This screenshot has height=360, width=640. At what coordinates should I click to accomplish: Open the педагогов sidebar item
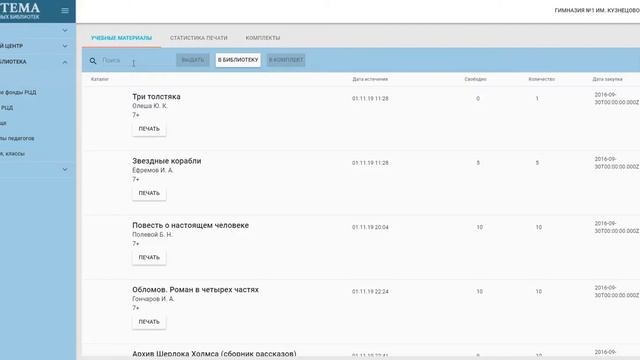tap(18, 138)
